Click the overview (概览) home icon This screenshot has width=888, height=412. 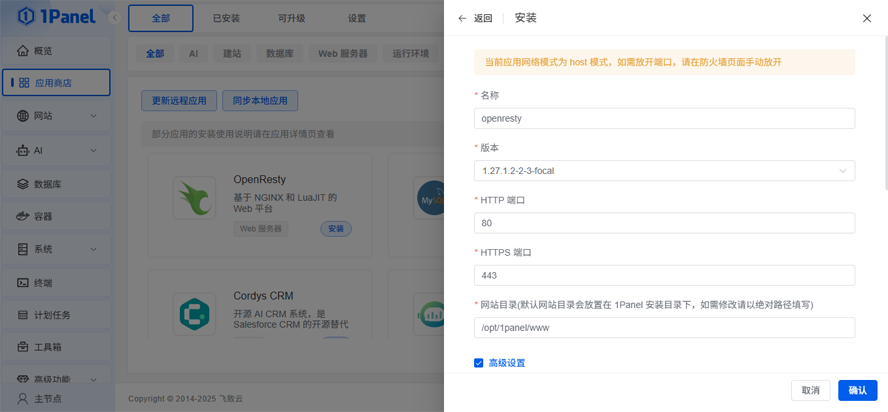(23, 51)
